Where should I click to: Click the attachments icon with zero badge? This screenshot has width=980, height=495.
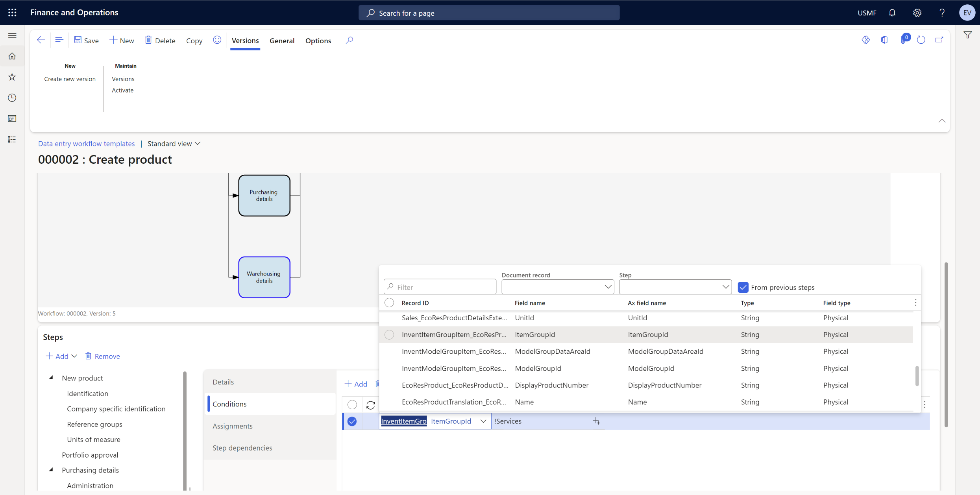tap(904, 39)
